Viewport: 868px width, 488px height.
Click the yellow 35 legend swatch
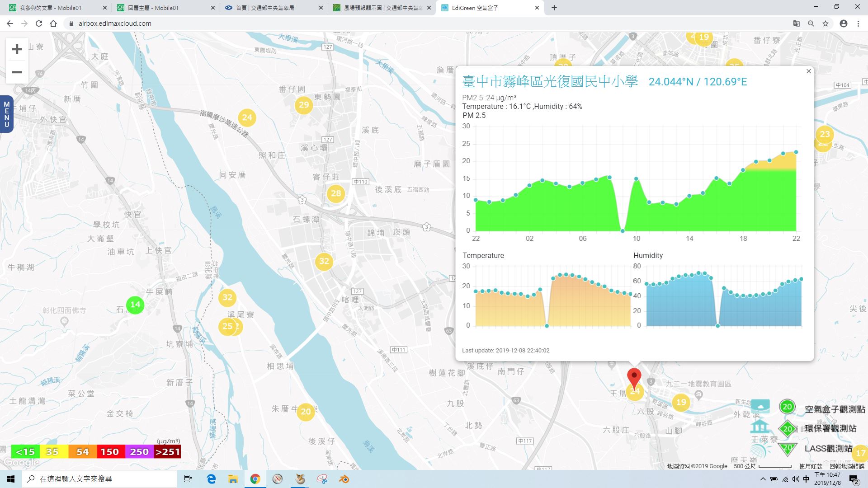click(53, 452)
